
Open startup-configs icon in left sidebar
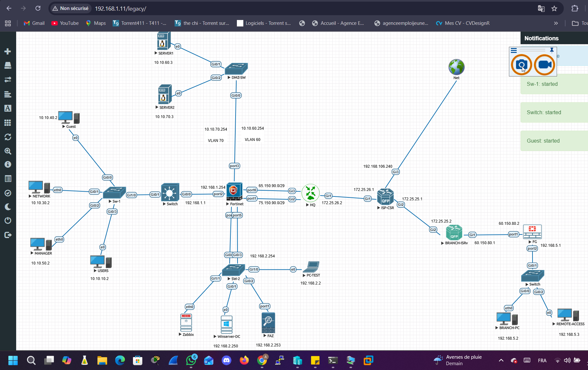point(8,94)
